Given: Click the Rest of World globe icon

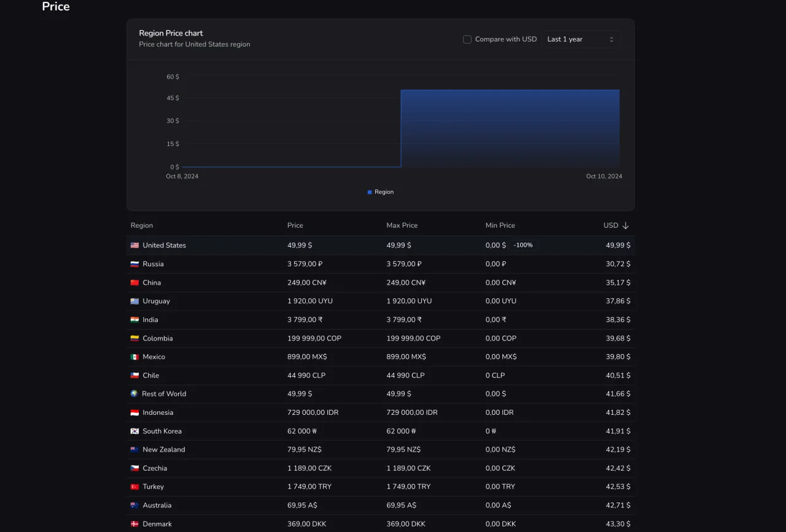Looking at the screenshot, I should click(x=134, y=394).
